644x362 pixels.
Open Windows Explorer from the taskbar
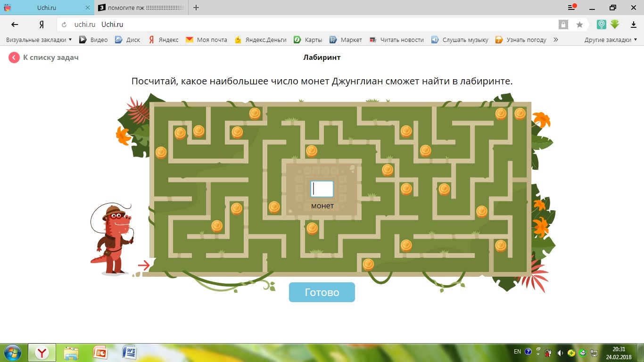71,353
